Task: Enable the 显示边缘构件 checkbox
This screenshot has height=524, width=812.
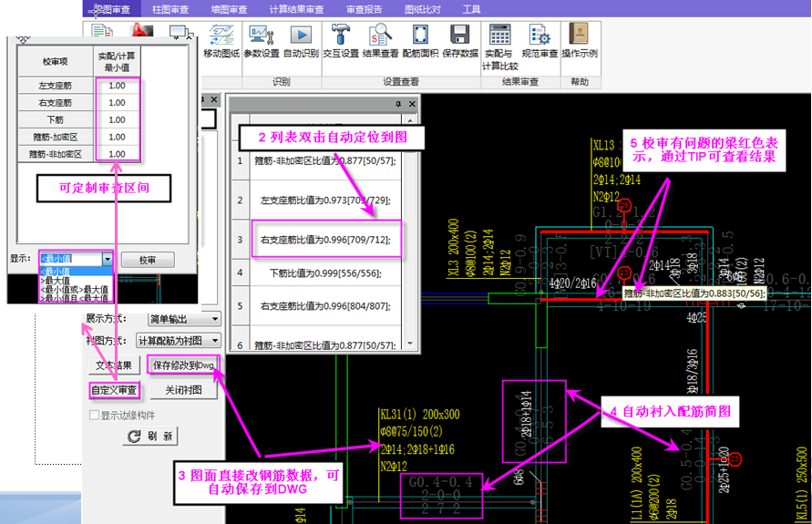Action: pyautogui.click(x=93, y=416)
